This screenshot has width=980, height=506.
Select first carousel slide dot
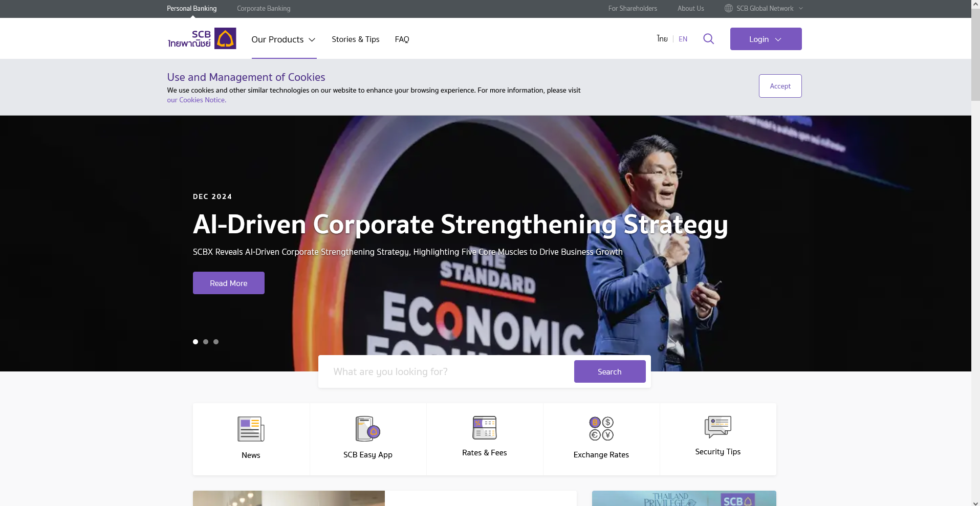pos(195,342)
